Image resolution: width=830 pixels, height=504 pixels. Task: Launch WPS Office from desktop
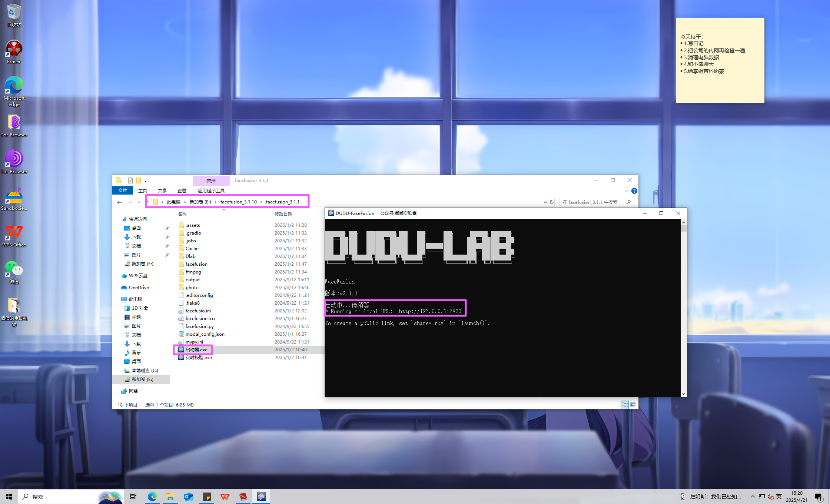point(14,236)
